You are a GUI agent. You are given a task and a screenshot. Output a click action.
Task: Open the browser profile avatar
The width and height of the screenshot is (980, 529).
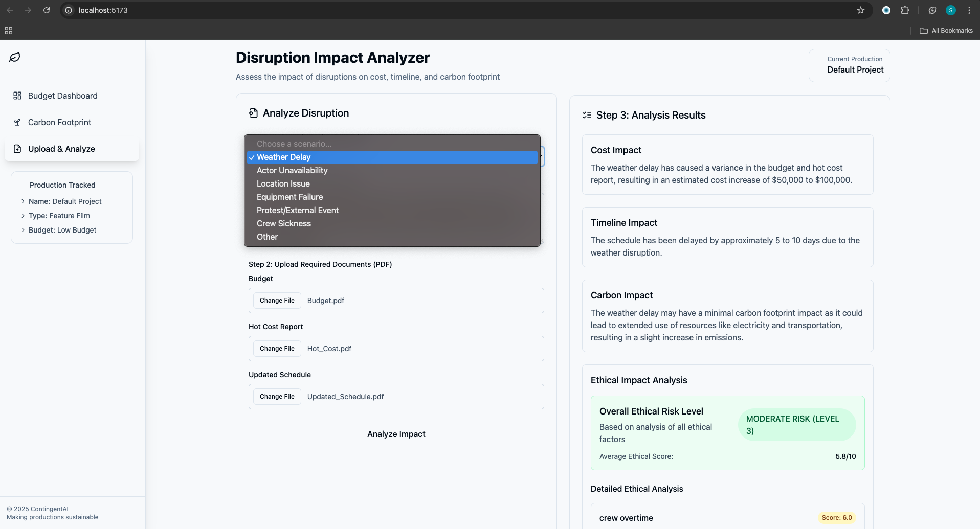click(951, 10)
